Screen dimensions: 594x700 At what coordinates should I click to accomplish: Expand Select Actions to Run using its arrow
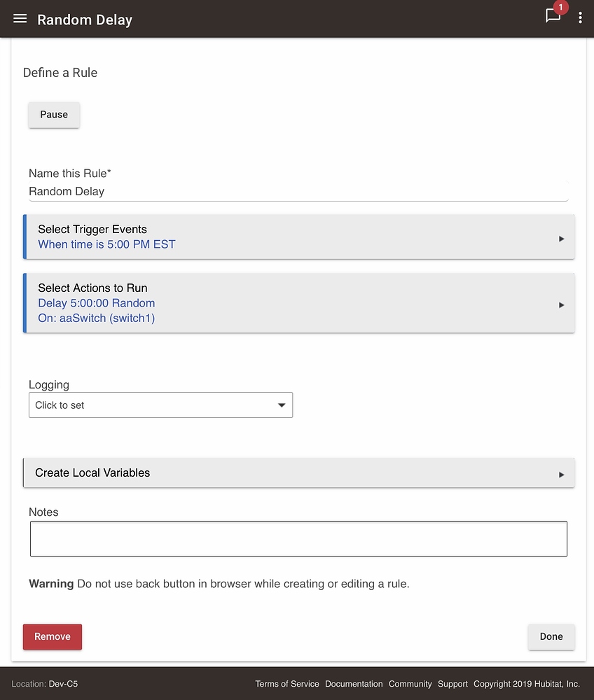(x=561, y=305)
